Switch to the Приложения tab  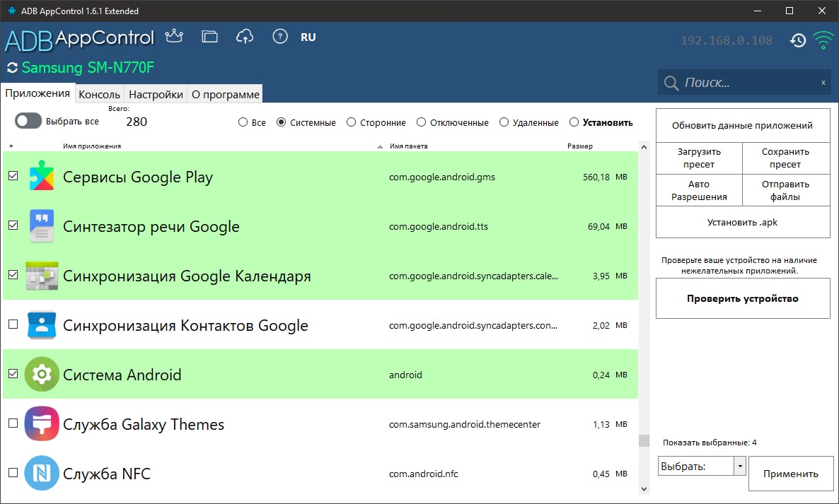click(37, 93)
